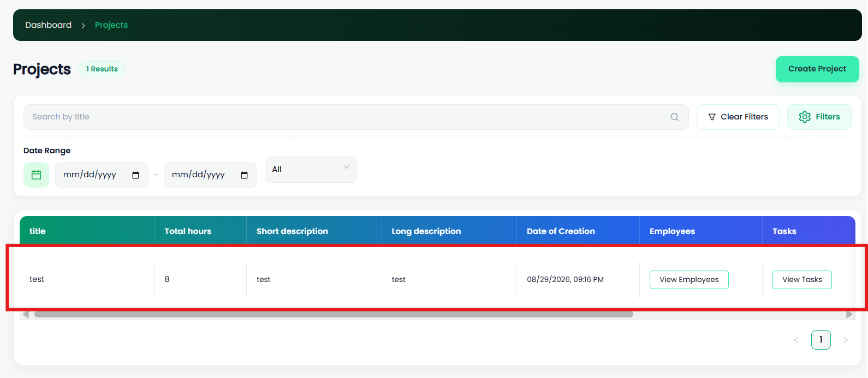Click View Employees for test project

click(689, 280)
